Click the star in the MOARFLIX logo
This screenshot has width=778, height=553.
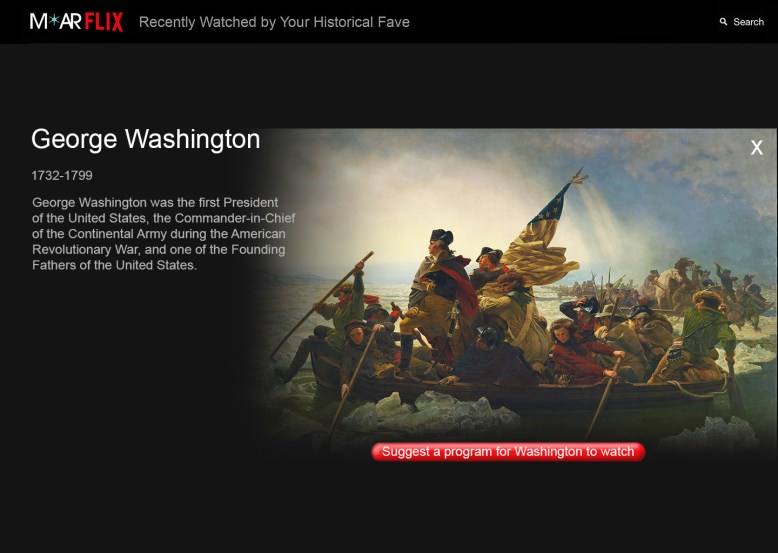(54, 21)
